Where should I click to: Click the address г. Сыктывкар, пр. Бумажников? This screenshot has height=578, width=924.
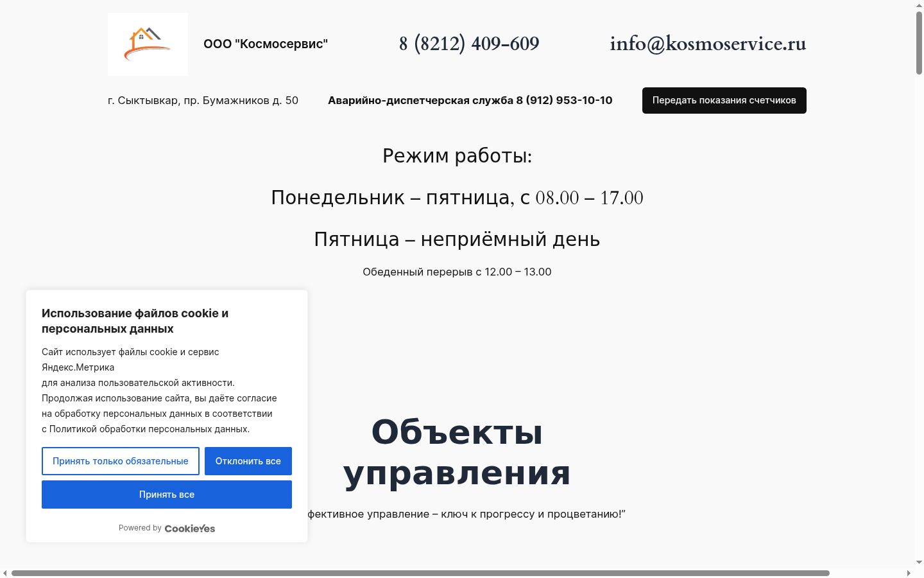203,100
